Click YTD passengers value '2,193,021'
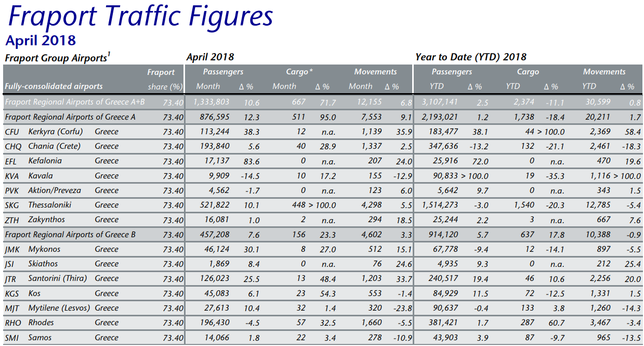 coord(440,117)
